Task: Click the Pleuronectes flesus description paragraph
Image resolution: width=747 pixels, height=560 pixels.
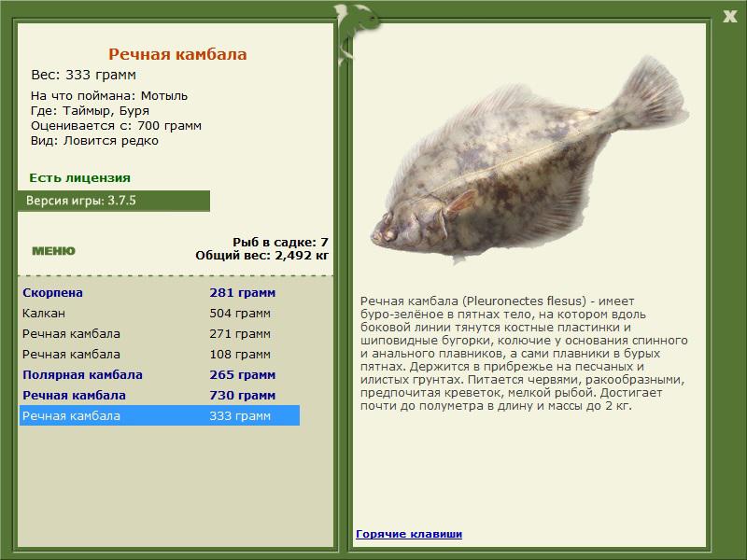Action: 524,354
